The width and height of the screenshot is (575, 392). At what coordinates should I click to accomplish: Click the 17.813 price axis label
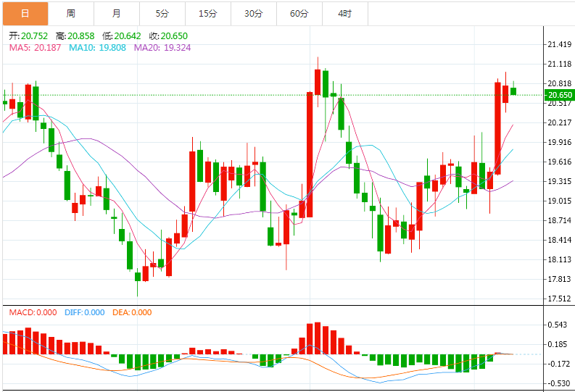[559, 279]
